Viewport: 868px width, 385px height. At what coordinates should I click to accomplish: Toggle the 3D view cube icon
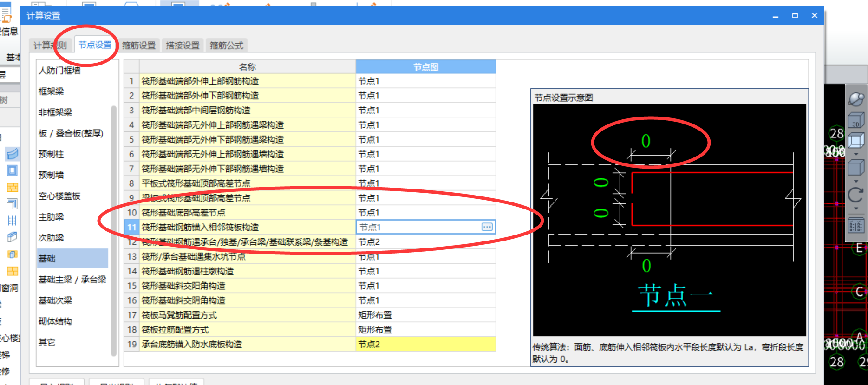(856, 121)
